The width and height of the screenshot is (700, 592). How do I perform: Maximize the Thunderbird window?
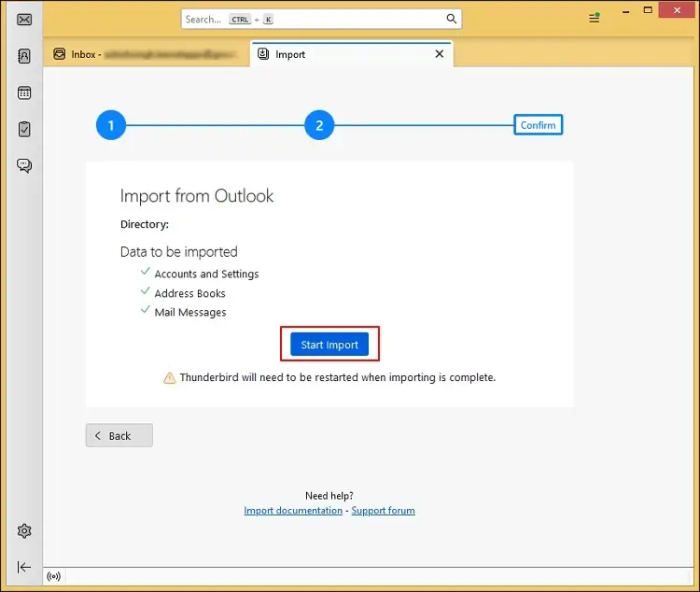pyautogui.click(x=648, y=10)
